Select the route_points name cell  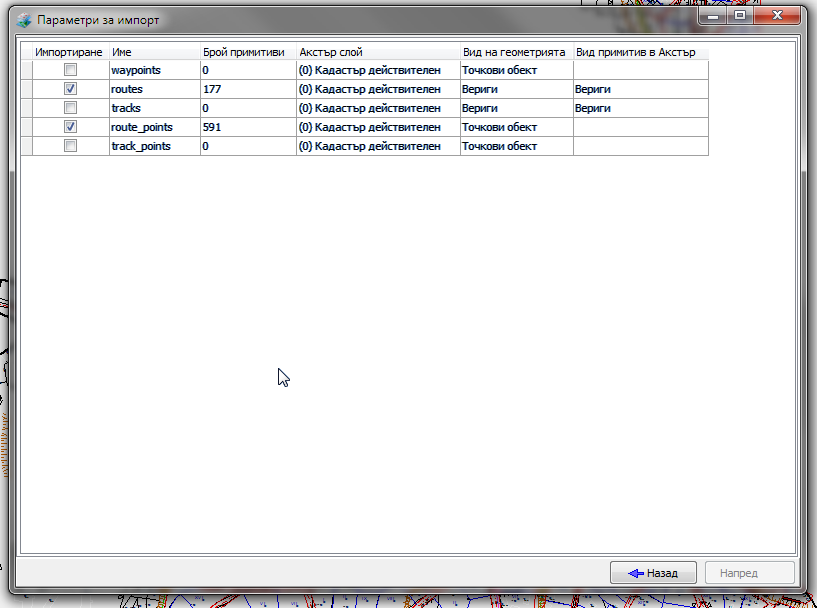154,127
